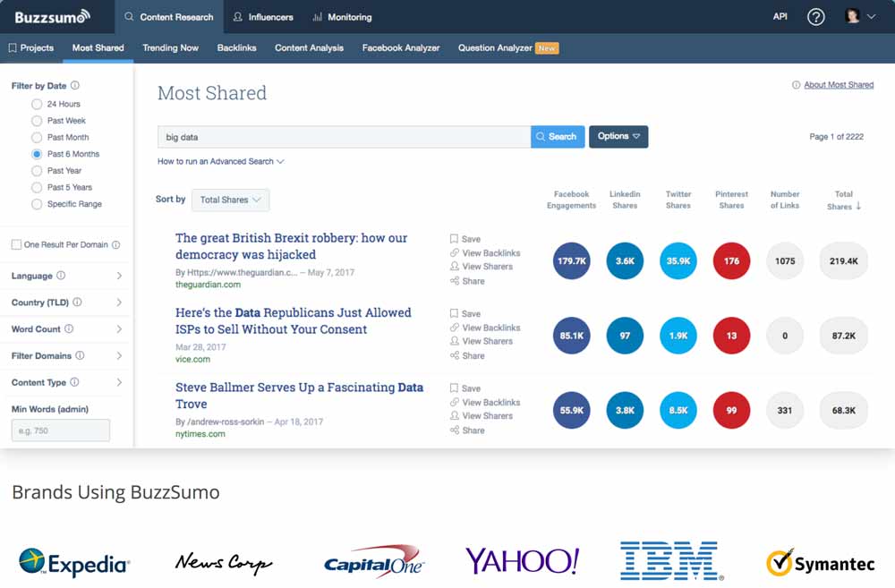
Task: Switch to the Influencers tab
Action: [263, 17]
